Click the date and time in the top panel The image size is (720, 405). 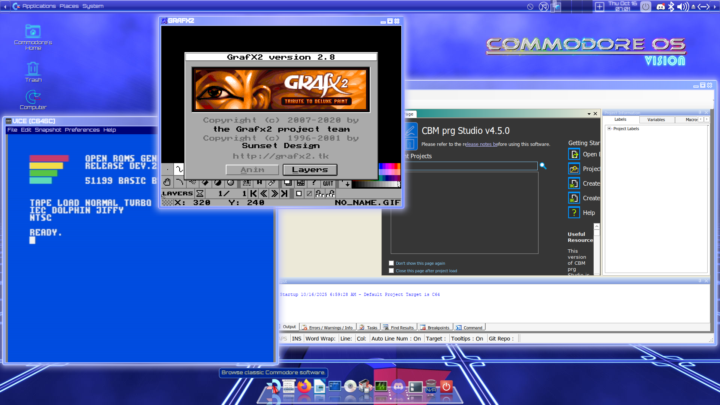coord(623,6)
